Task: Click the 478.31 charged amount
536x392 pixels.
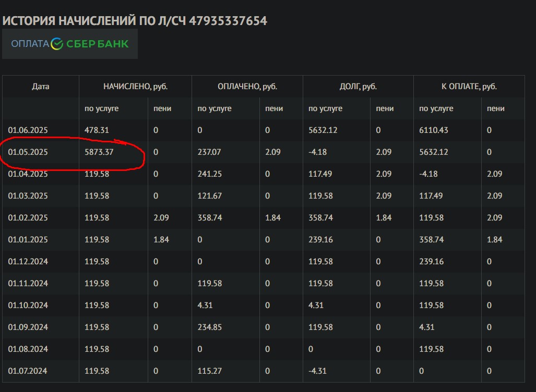Action: [x=97, y=130]
